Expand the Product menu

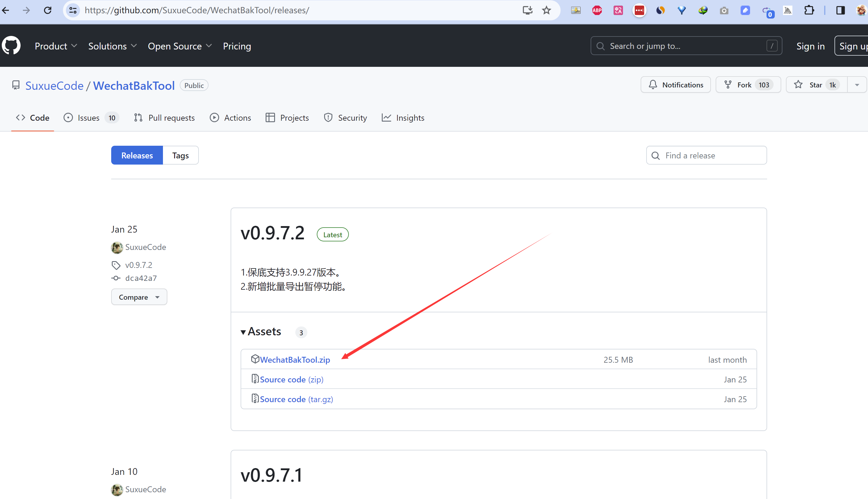(x=56, y=46)
